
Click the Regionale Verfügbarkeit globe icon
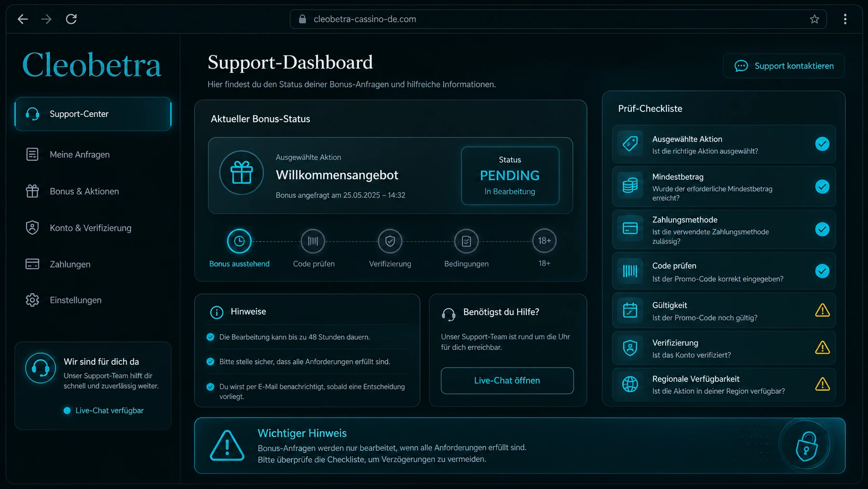click(630, 384)
